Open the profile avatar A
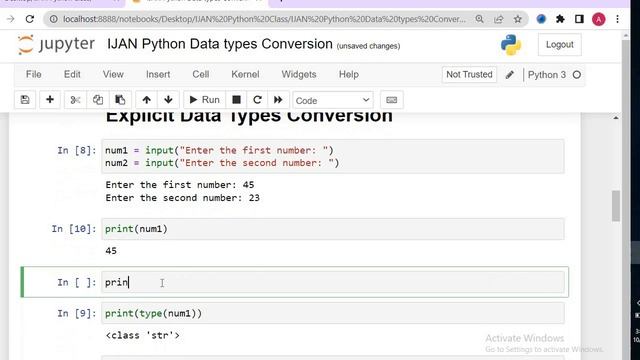This screenshot has height=360, width=640. (599, 19)
